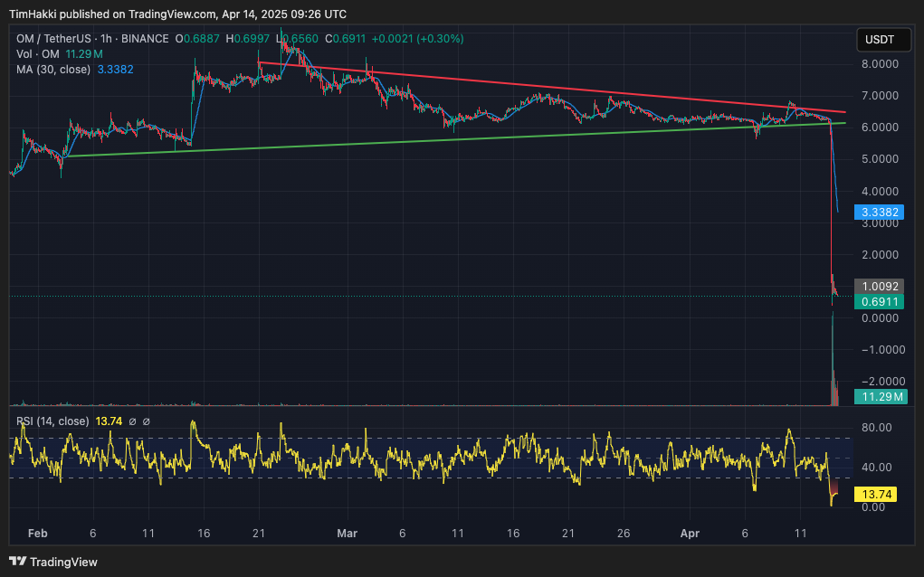
Task: Select the red descending trendline
Action: 543,89
